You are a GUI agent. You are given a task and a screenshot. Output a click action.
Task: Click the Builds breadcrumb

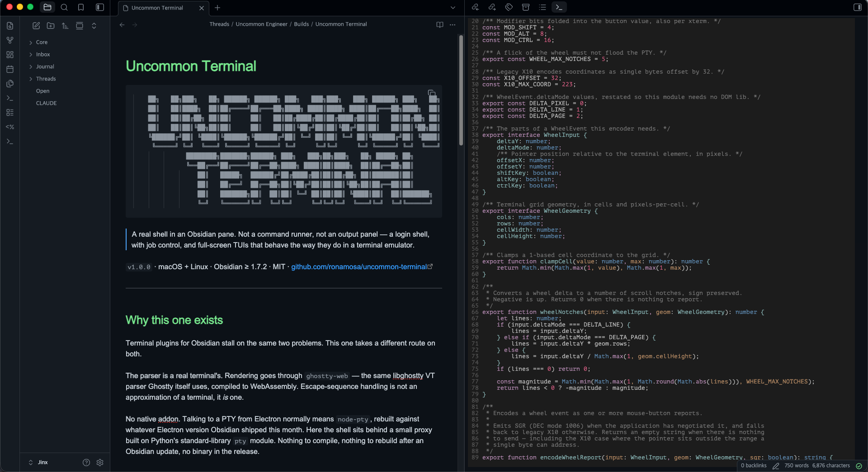[x=301, y=24]
